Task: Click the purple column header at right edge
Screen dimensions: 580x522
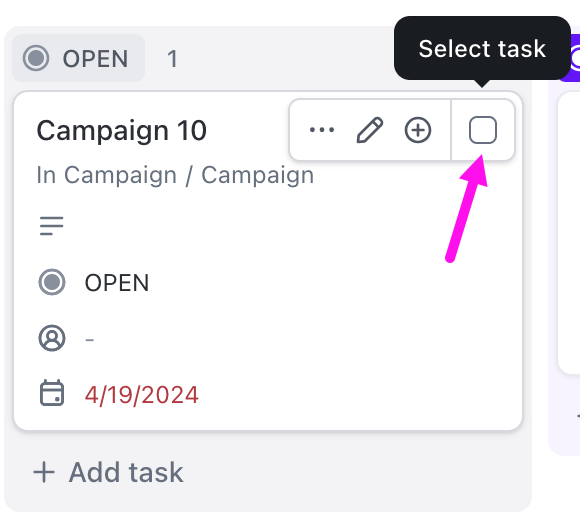Action: click(x=569, y=58)
